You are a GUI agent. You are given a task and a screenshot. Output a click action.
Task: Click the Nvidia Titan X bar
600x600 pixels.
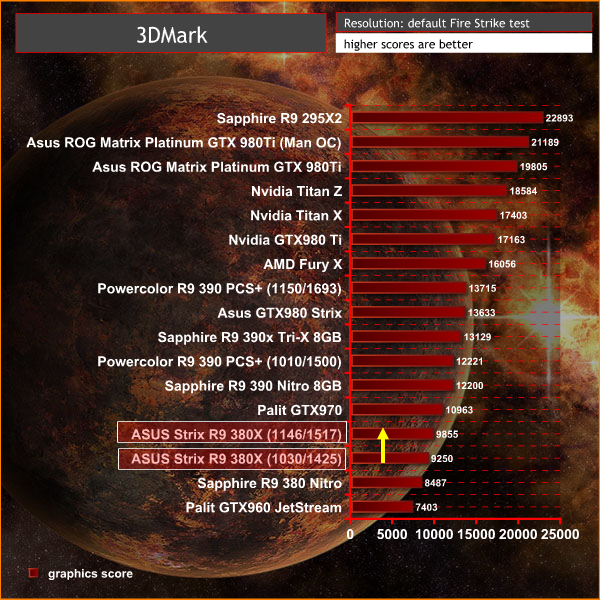(x=424, y=215)
